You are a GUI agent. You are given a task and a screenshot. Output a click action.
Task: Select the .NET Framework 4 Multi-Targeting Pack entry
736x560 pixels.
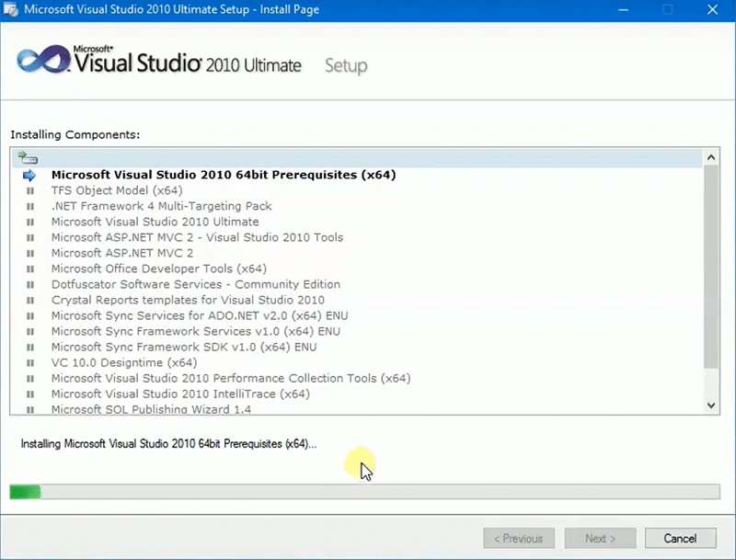point(161,206)
